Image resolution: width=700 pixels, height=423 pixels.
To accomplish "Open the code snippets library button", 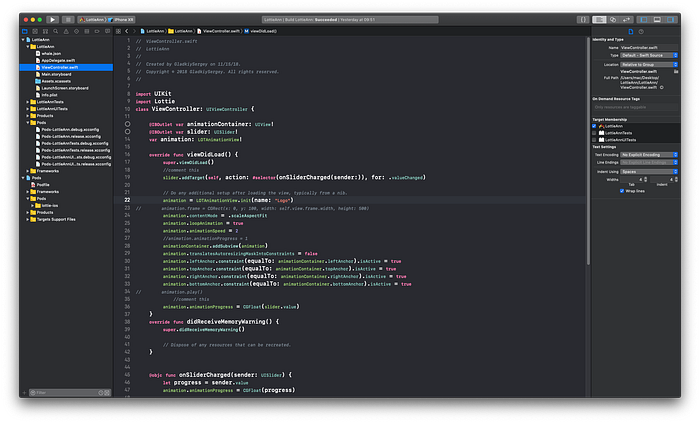I will pos(583,20).
